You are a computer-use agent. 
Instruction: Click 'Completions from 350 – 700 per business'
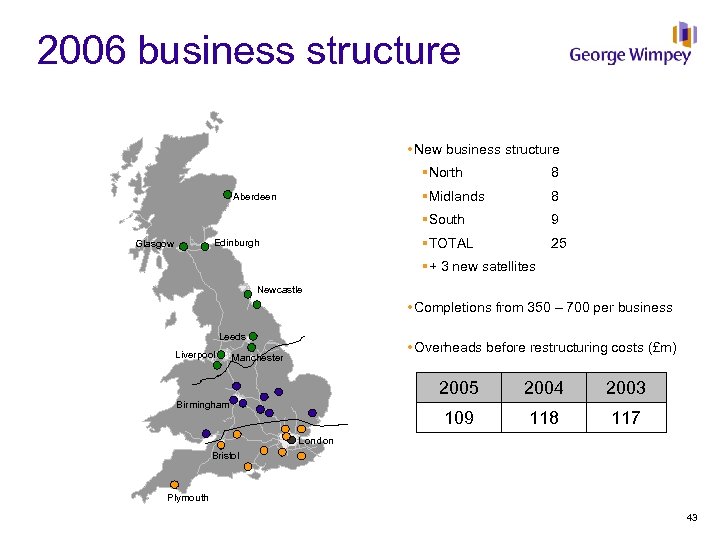click(x=543, y=307)
